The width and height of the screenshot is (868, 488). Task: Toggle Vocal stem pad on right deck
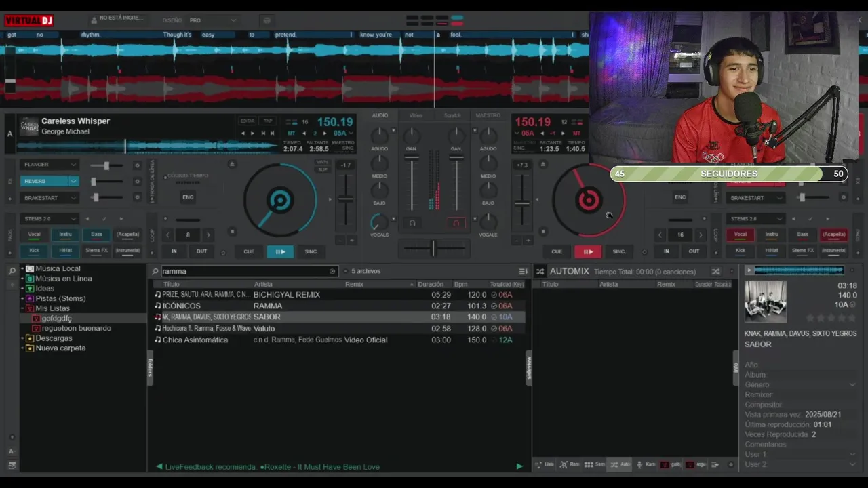coord(741,235)
